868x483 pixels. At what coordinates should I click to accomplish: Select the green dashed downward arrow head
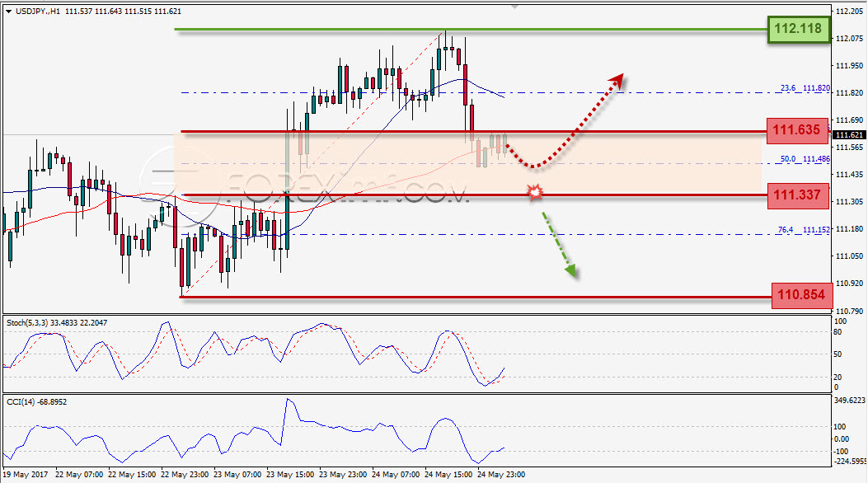tap(570, 270)
